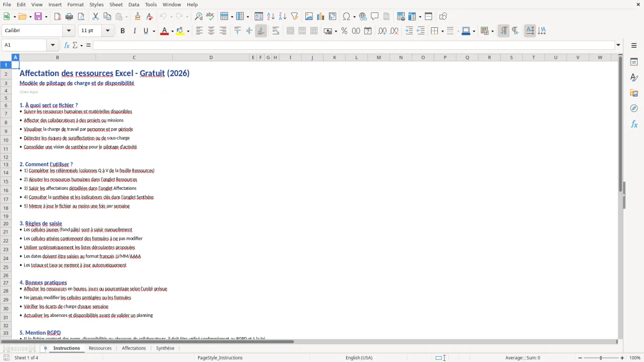Toggle AutoFilter funnel icon
Viewport: 644px width, 362px height.
[x=294, y=17]
